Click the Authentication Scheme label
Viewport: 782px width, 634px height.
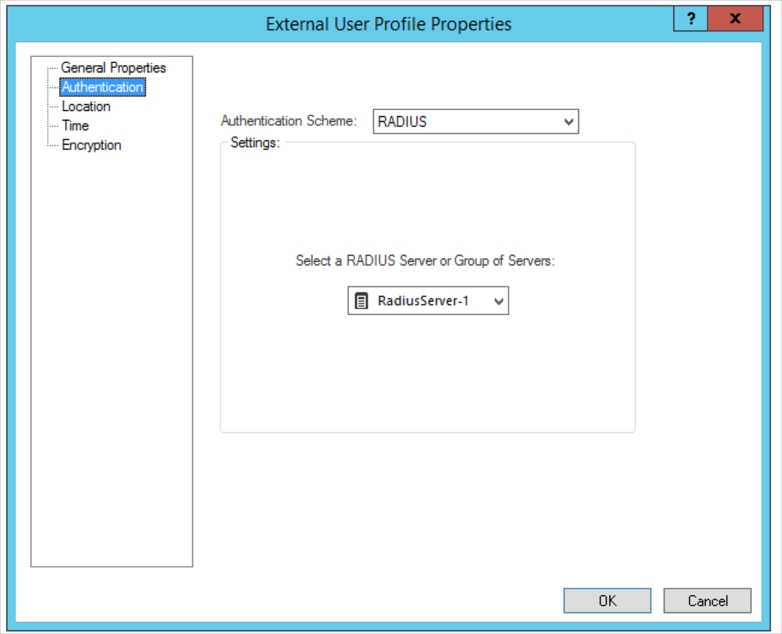[288, 121]
